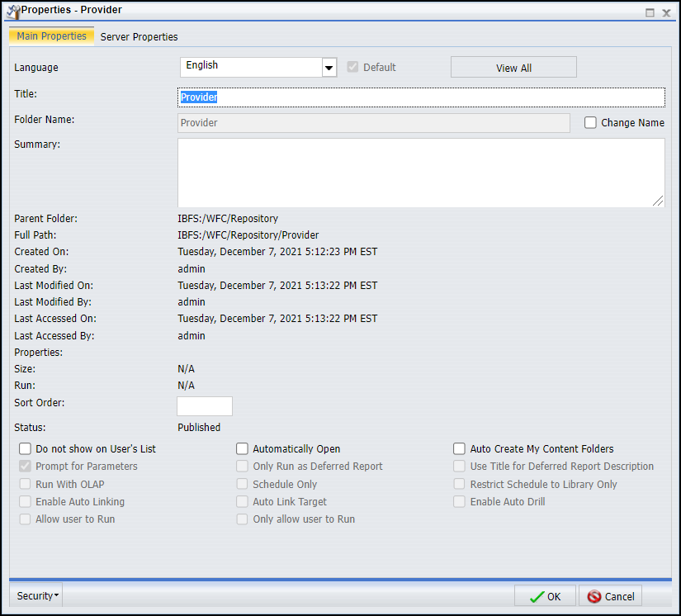The height and width of the screenshot is (616, 681).
Task: Click the red Cancel prohibition icon
Action: point(592,595)
